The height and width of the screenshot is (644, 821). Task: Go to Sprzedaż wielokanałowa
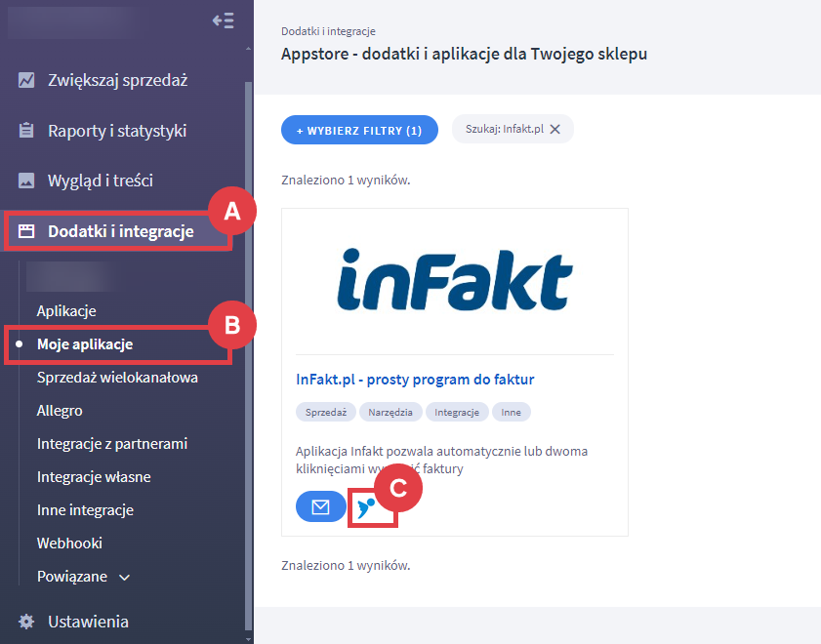[117, 378]
